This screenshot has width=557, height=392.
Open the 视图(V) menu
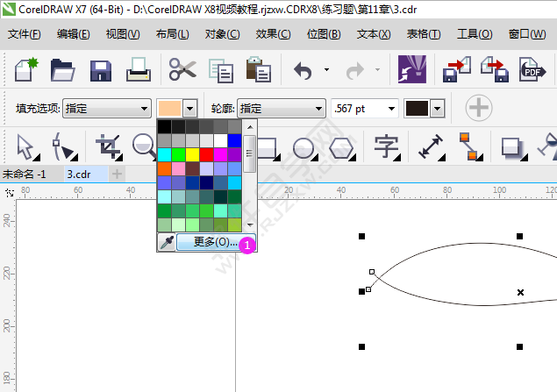tap(123, 34)
